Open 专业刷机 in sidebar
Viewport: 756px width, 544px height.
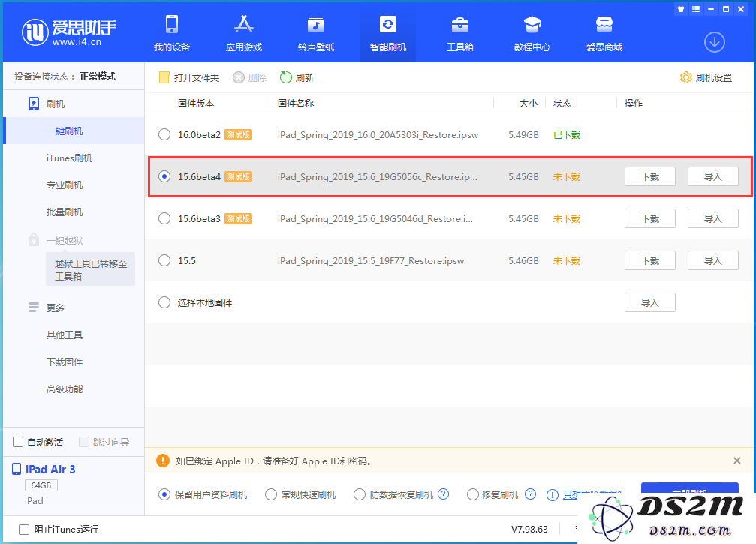coord(65,185)
